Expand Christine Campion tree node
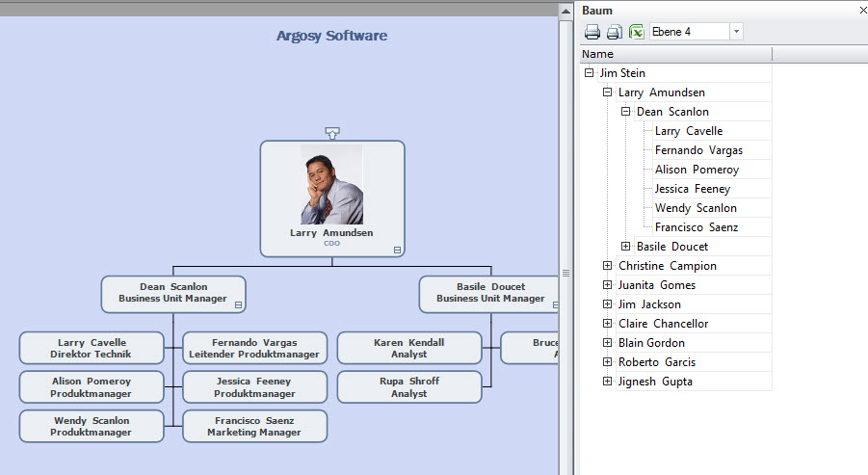Viewport: 868px width, 475px height. click(607, 265)
